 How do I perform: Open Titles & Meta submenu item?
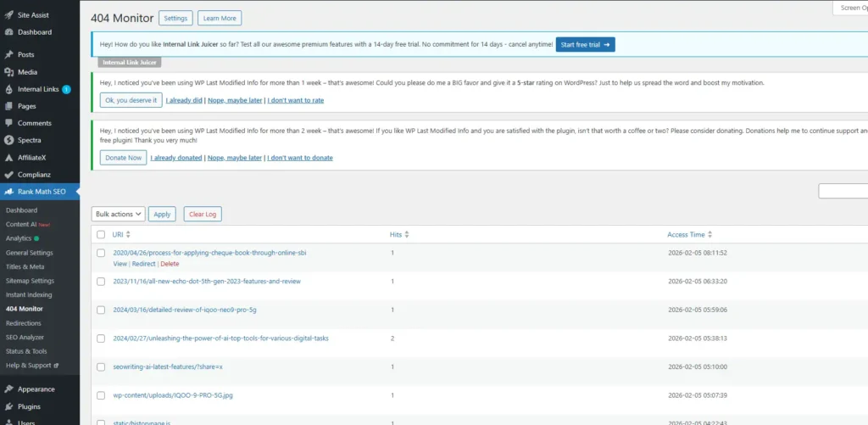point(25,266)
